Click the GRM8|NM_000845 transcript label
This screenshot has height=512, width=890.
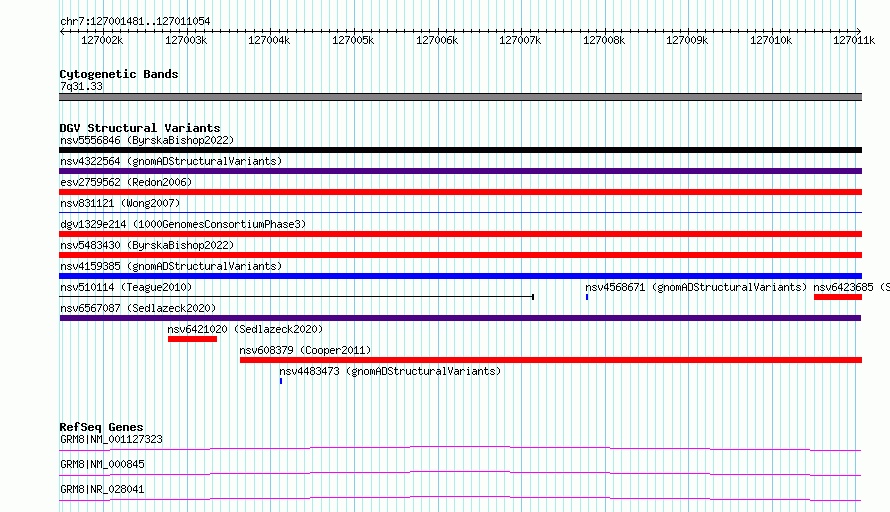[102, 464]
